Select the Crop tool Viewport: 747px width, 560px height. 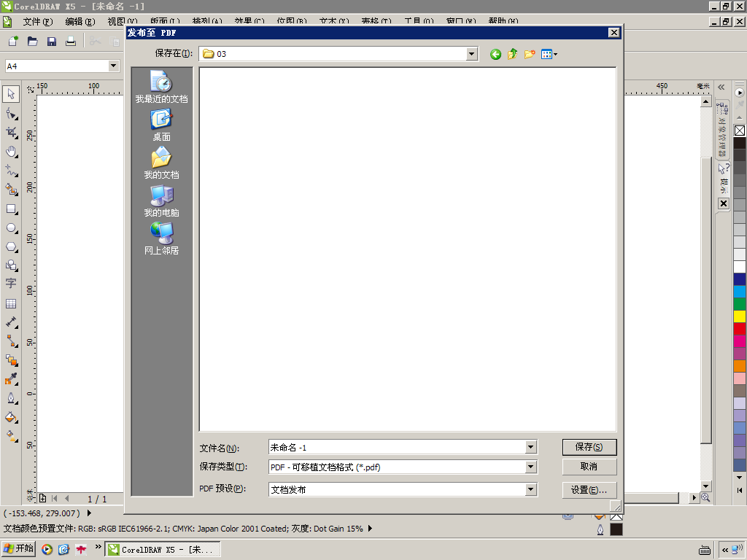click(12, 133)
